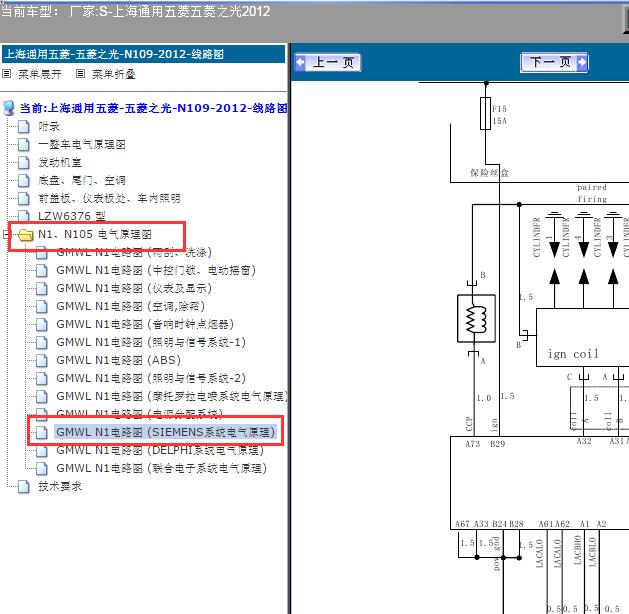
Task: Click the ign coil block in diagram
Action: 582,337
